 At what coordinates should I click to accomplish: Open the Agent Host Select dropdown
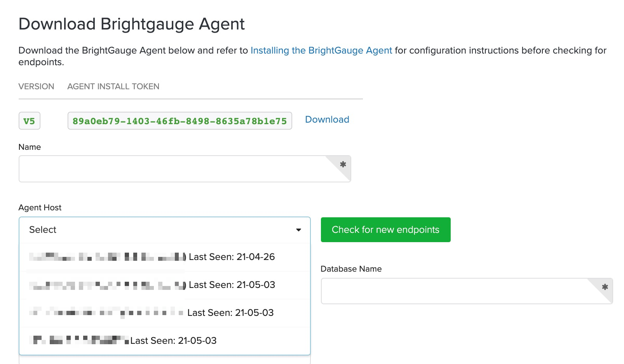pyautogui.click(x=165, y=230)
